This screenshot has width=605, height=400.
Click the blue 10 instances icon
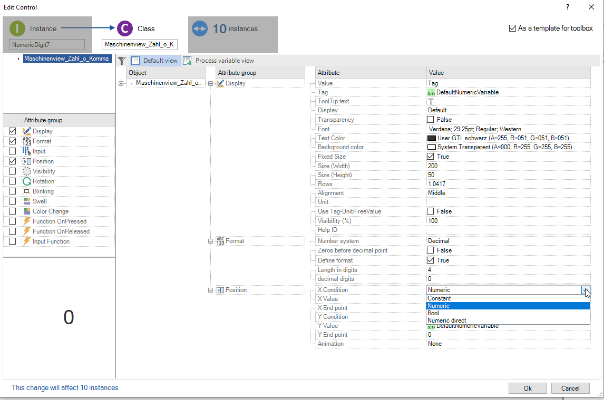pos(200,29)
